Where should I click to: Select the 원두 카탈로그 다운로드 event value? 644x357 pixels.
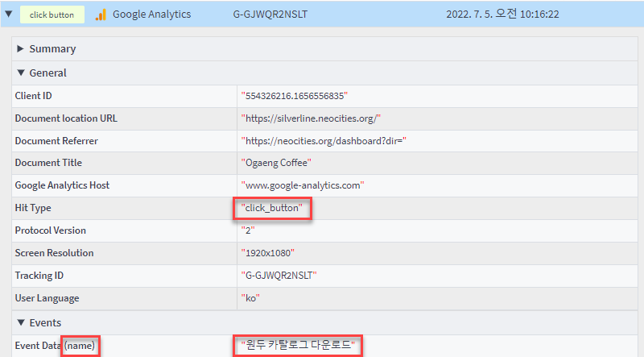(298, 345)
